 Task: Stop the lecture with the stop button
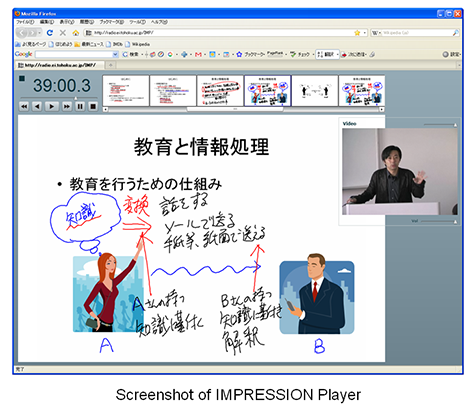click(93, 107)
